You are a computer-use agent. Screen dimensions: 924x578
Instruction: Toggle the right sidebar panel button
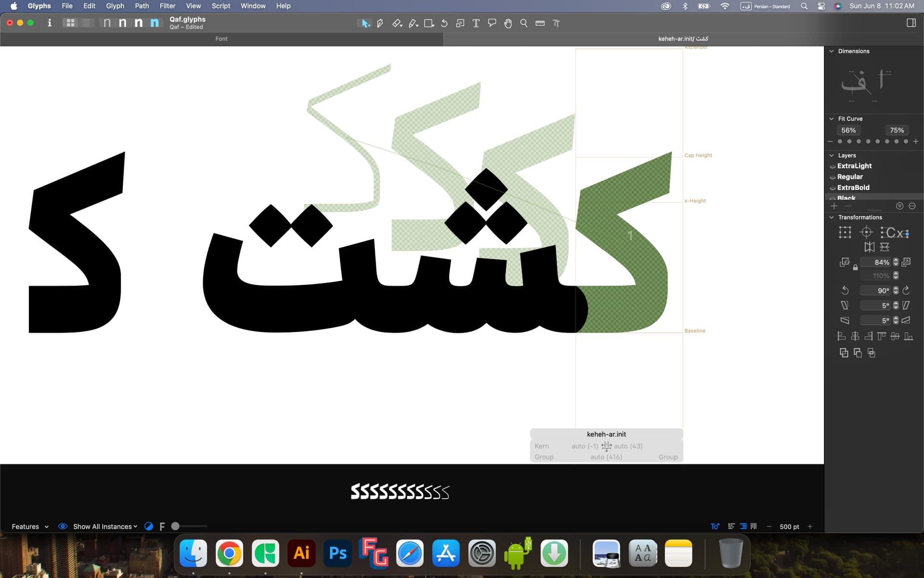tap(911, 23)
